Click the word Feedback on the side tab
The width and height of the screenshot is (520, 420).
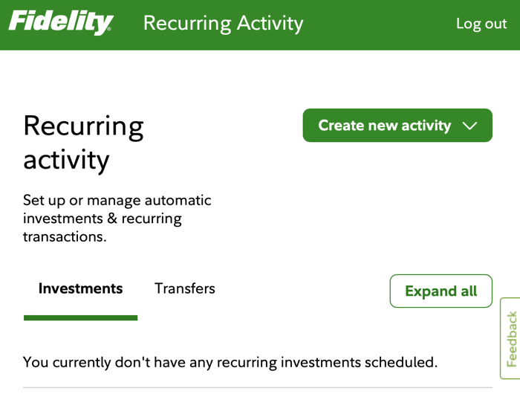pyautogui.click(x=512, y=339)
